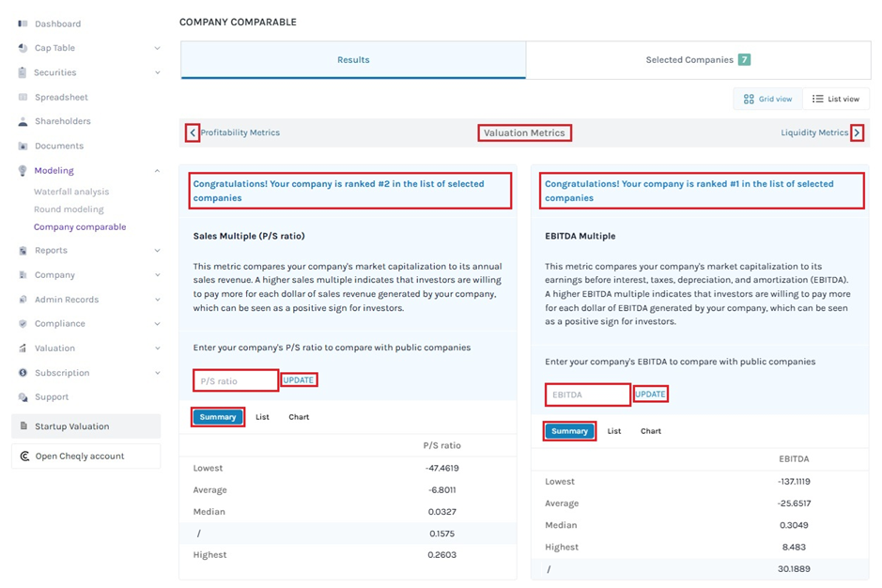This screenshot has width=882, height=588.
Task: Click the Compliance shield icon
Action: [23, 324]
